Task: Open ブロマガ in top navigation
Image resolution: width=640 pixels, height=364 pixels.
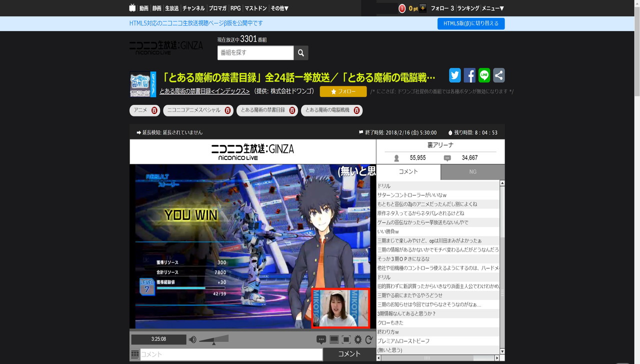Action: tap(217, 8)
